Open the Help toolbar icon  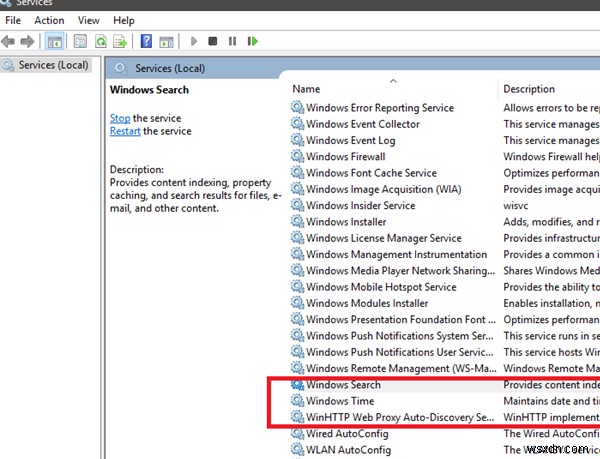pyautogui.click(x=146, y=41)
